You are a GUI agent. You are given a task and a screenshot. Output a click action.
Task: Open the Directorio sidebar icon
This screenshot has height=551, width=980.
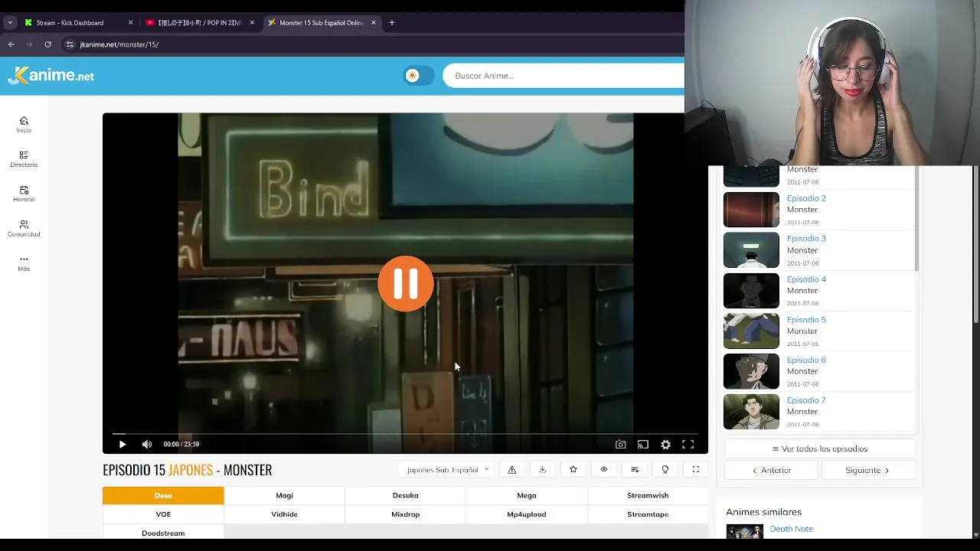click(x=24, y=155)
